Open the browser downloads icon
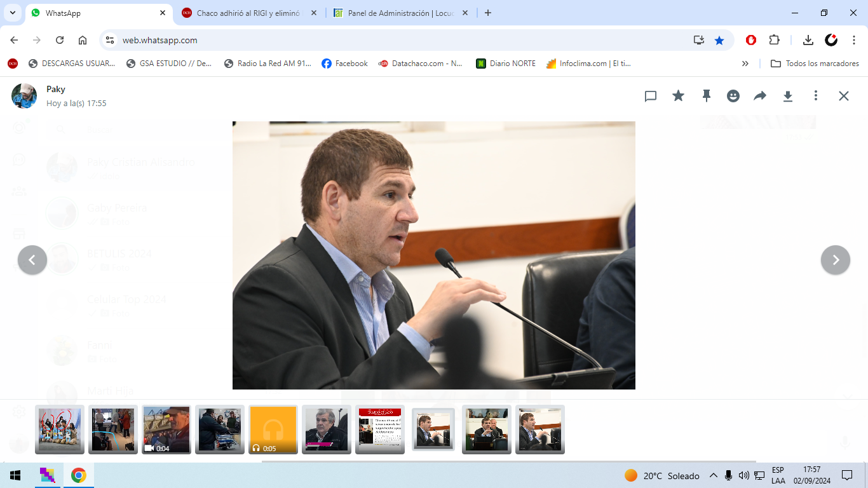This screenshot has width=868, height=488. click(x=808, y=40)
